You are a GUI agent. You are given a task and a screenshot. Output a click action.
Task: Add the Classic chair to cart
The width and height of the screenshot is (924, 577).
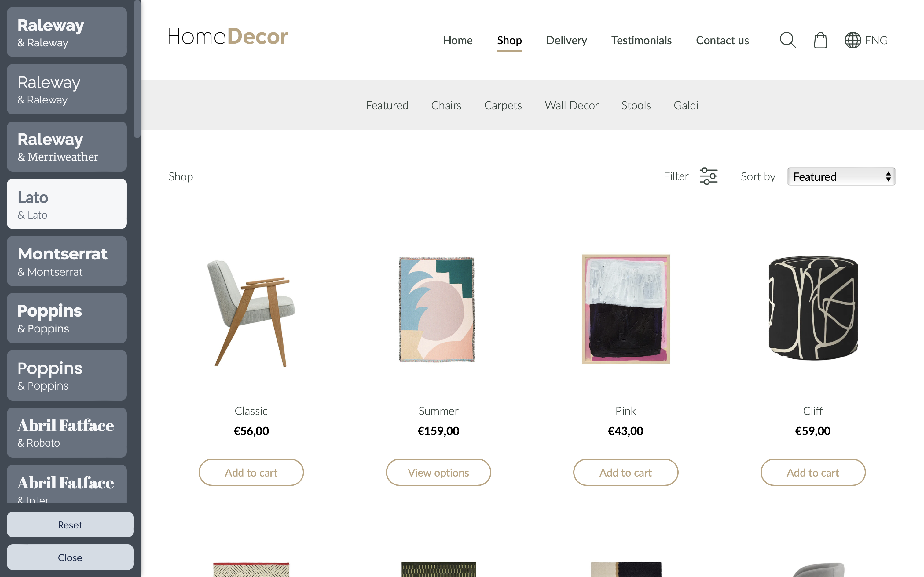pyautogui.click(x=251, y=473)
